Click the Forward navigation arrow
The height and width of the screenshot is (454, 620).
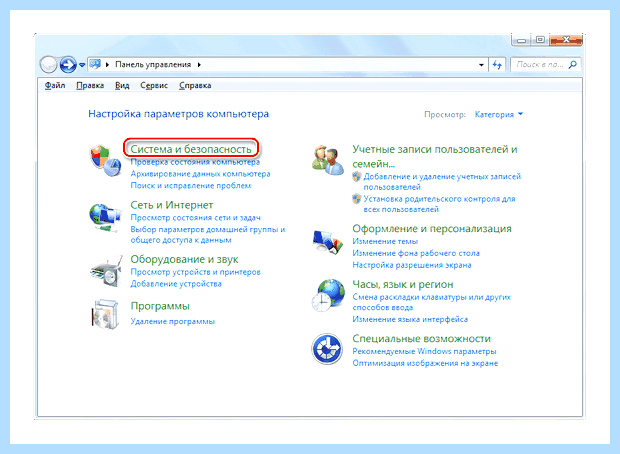tap(68, 64)
